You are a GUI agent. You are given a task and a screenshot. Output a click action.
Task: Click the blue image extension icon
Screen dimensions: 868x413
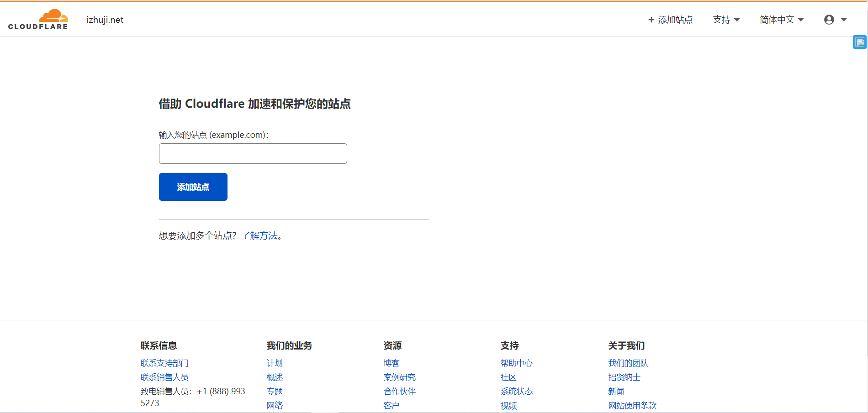click(860, 42)
